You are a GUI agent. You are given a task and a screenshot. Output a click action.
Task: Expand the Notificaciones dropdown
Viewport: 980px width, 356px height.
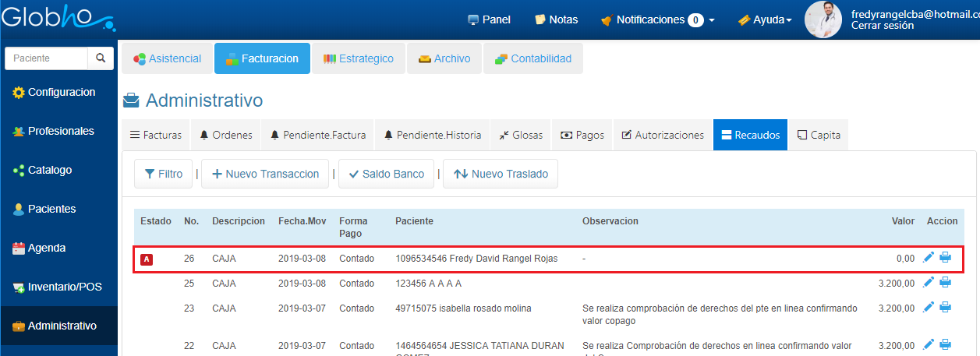658,19
